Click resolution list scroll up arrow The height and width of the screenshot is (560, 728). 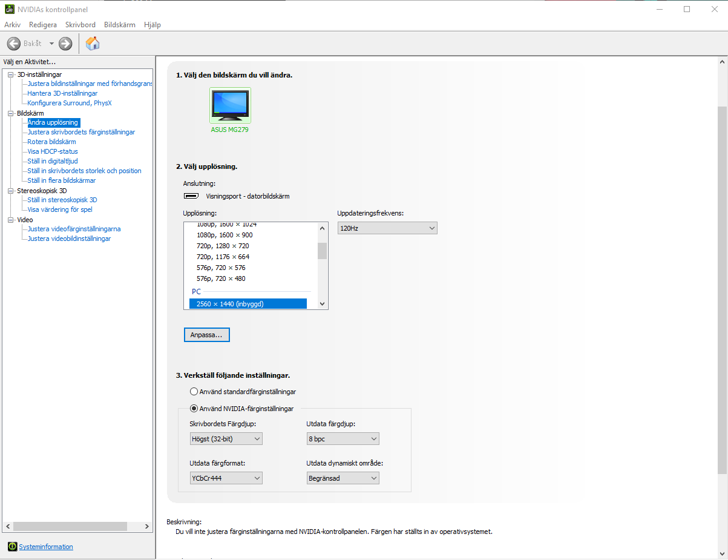(323, 228)
